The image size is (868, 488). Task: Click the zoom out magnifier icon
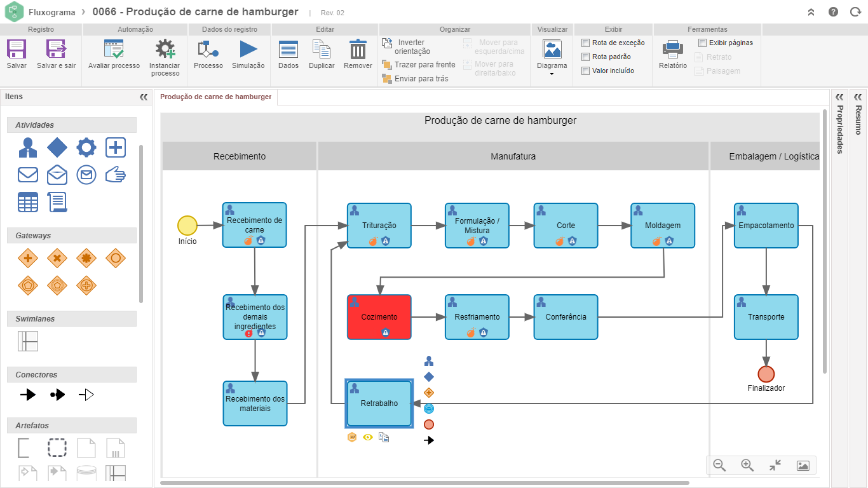point(719,465)
